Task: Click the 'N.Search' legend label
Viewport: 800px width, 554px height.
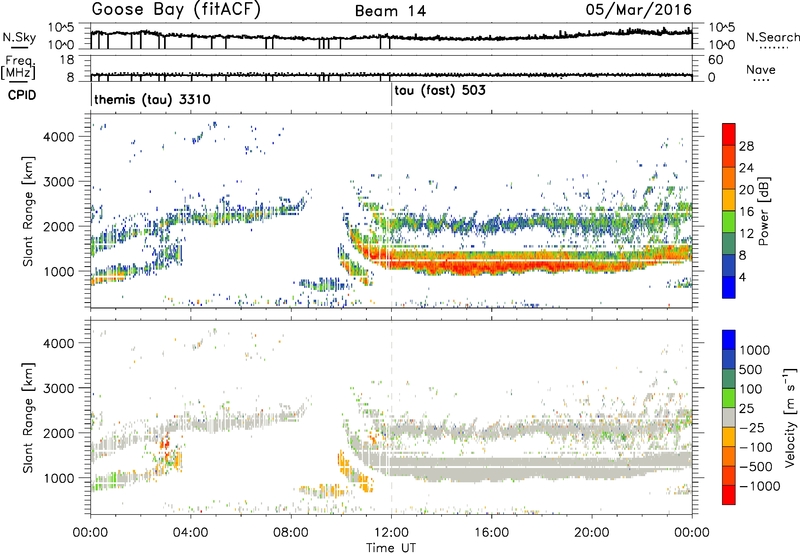Action: 773,37
